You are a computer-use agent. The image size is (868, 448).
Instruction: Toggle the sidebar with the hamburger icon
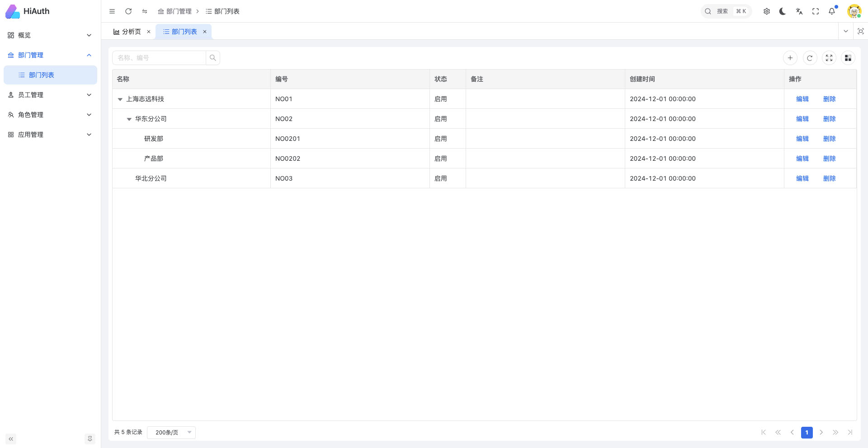[x=112, y=11]
